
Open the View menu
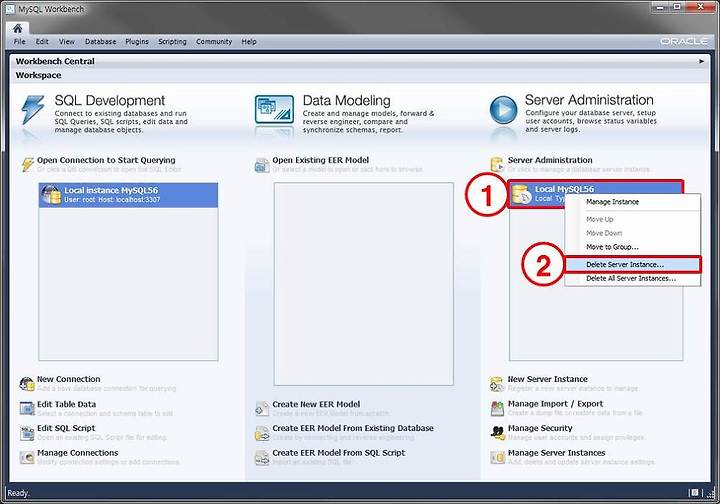coord(67,42)
